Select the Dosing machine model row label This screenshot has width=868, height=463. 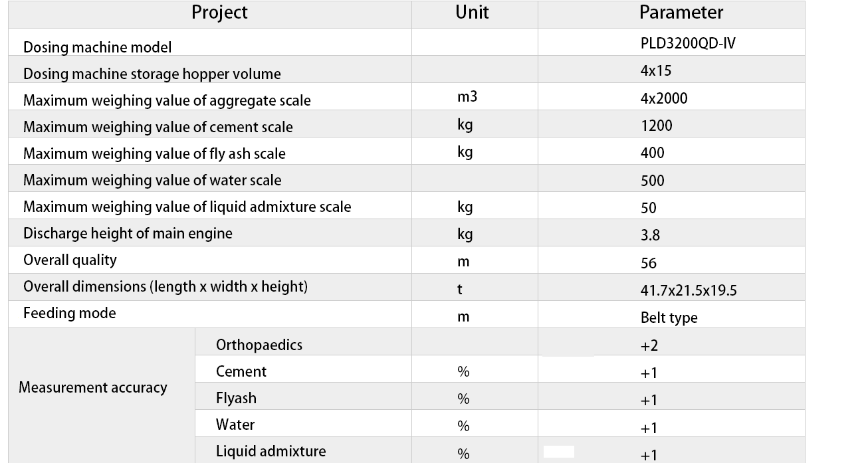tap(97, 47)
